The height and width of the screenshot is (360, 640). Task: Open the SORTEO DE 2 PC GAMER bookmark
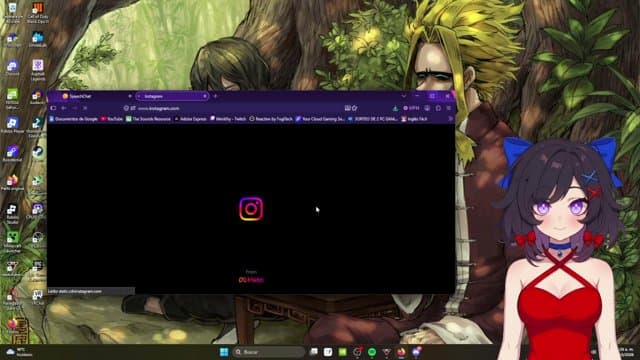point(373,119)
